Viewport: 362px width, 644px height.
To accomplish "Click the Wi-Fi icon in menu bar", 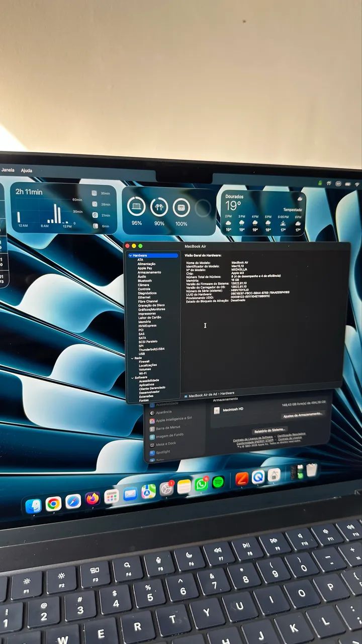I will [x=357, y=184].
